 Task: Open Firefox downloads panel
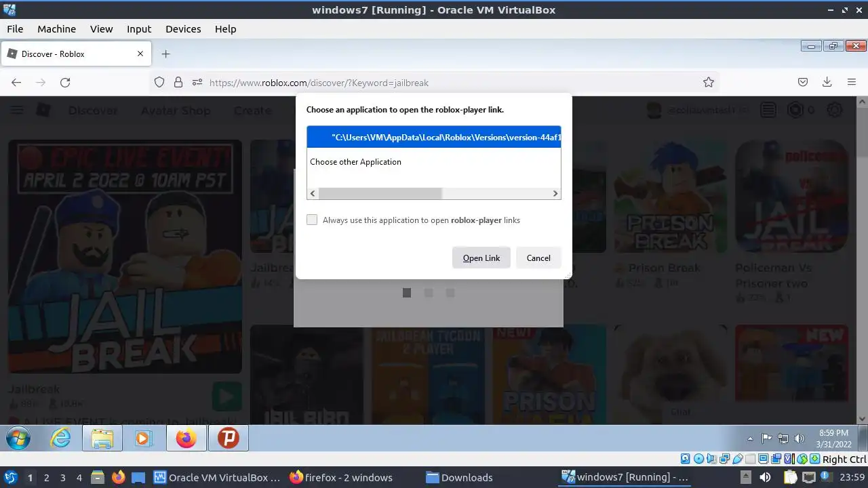pos(827,82)
